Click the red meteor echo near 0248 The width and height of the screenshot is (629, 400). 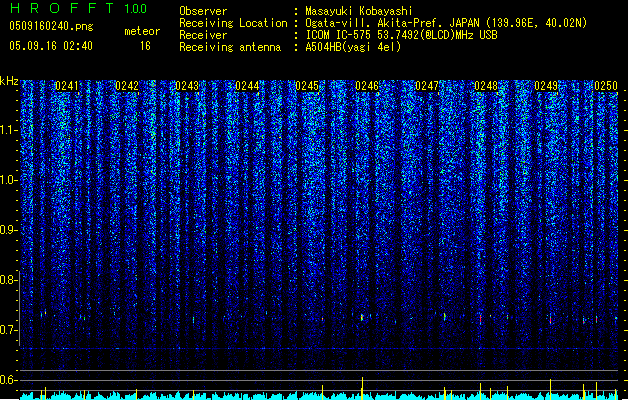tap(481, 319)
